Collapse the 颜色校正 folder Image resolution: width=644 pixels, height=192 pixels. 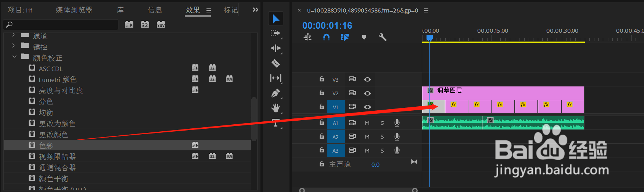tap(14, 57)
